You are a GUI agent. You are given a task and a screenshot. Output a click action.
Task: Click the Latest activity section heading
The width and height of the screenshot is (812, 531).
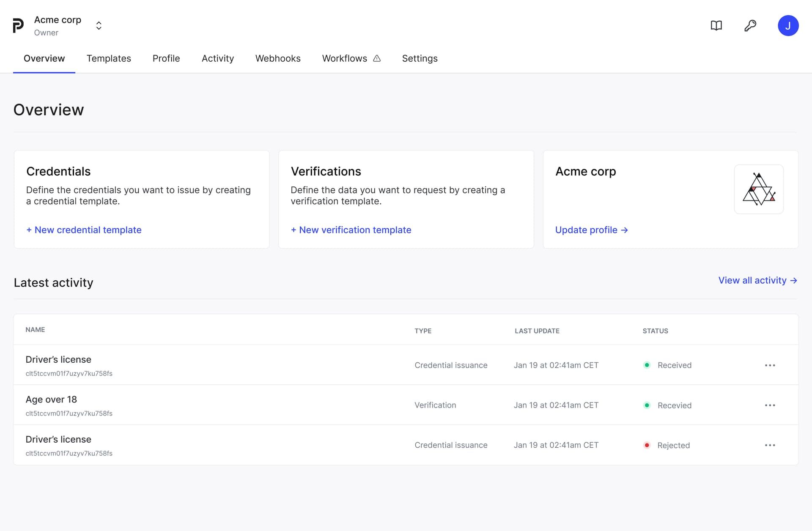53,283
